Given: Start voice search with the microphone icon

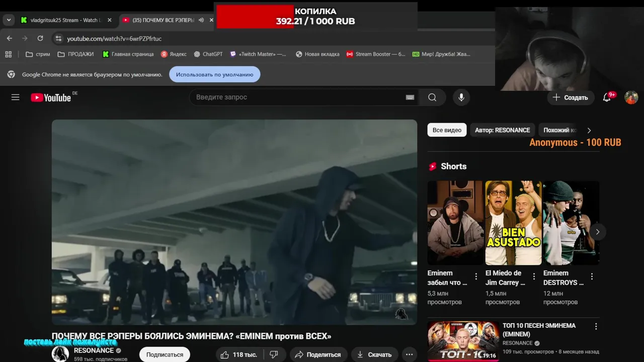Looking at the screenshot, I should tap(461, 98).
